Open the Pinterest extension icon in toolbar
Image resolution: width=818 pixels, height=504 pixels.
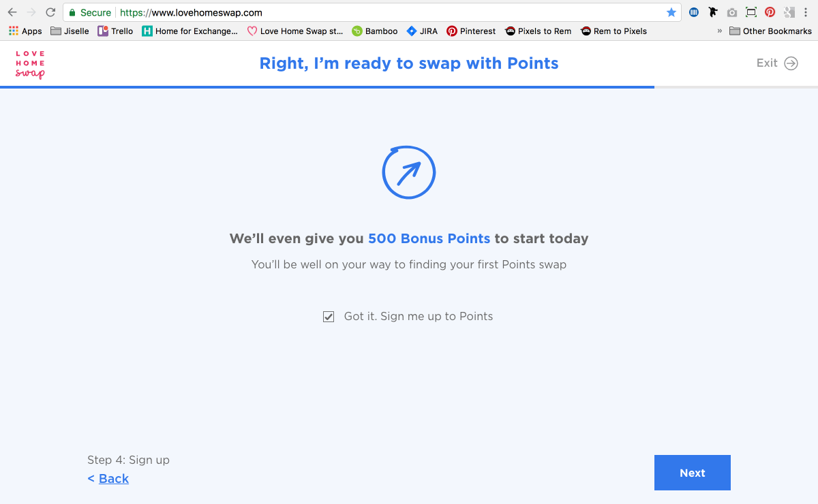point(770,12)
